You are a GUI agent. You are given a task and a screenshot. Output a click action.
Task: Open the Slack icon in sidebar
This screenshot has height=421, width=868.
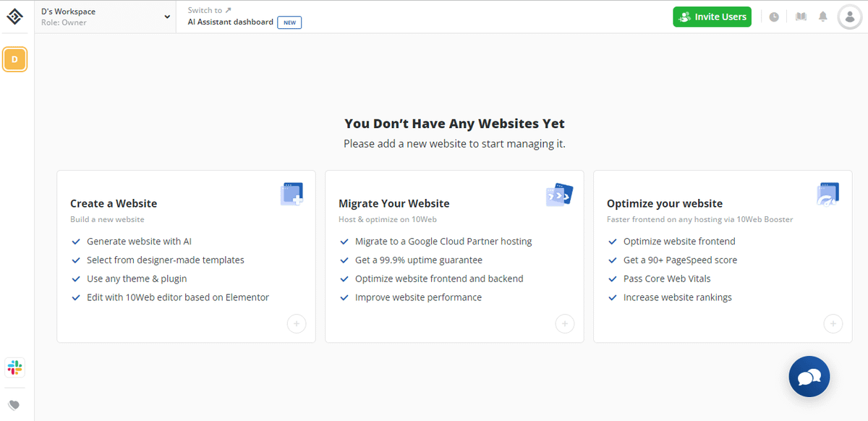(14, 367)
